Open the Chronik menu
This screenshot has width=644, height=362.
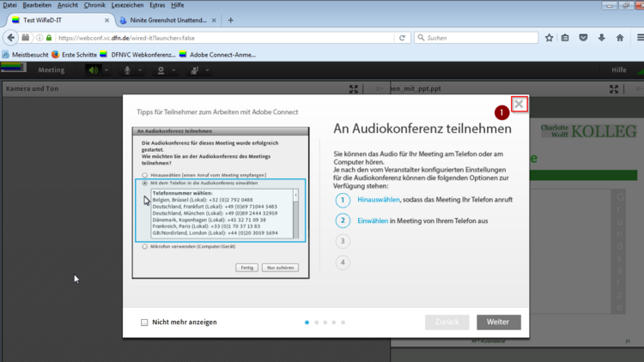[x=94, y=5]
